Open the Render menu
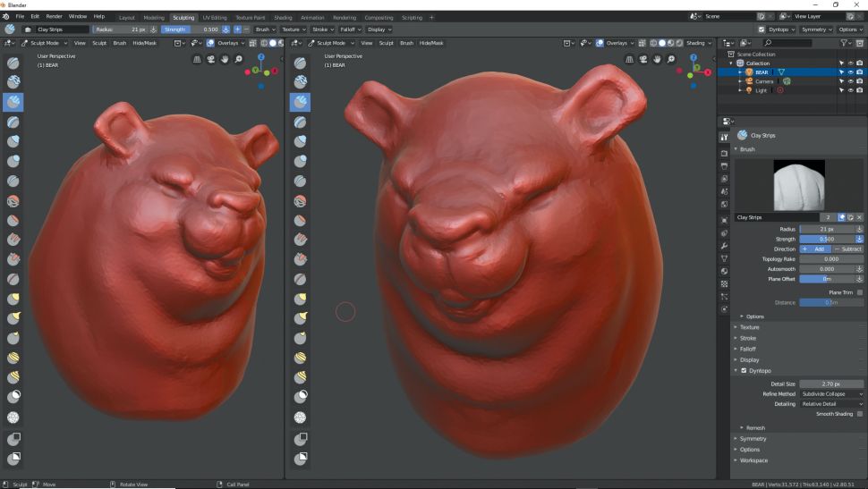 click(x=55, y=17)
